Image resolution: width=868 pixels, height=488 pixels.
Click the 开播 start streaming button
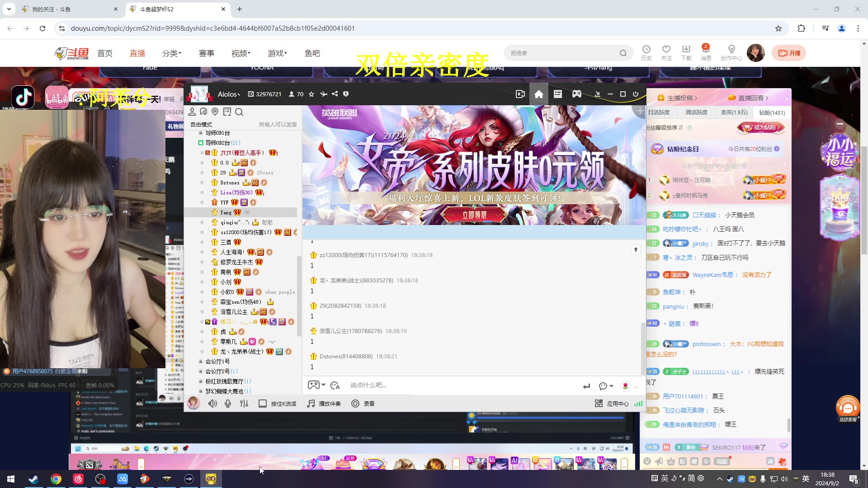pos(789,53)
